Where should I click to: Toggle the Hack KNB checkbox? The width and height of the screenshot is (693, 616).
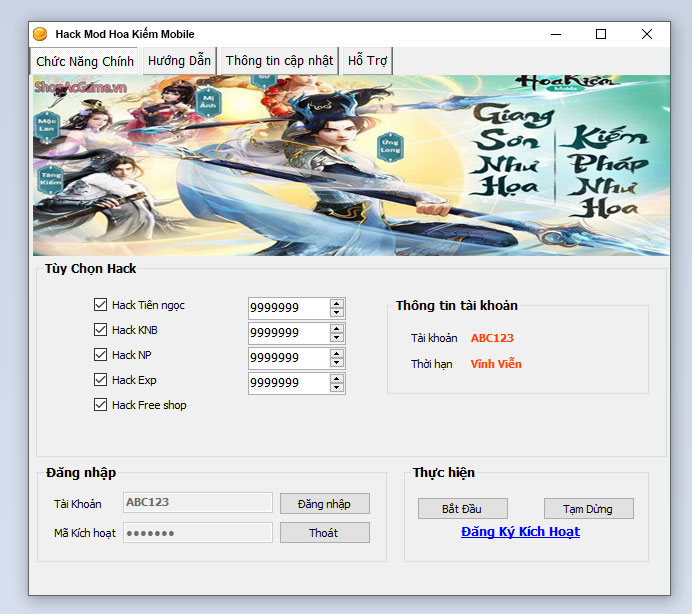[x=100, y=330]
